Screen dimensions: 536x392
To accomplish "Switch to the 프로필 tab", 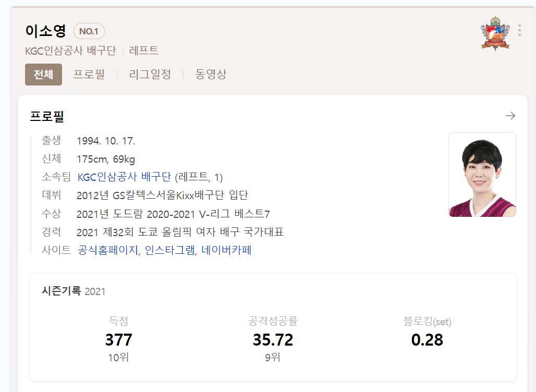I will tap(89, 74).
